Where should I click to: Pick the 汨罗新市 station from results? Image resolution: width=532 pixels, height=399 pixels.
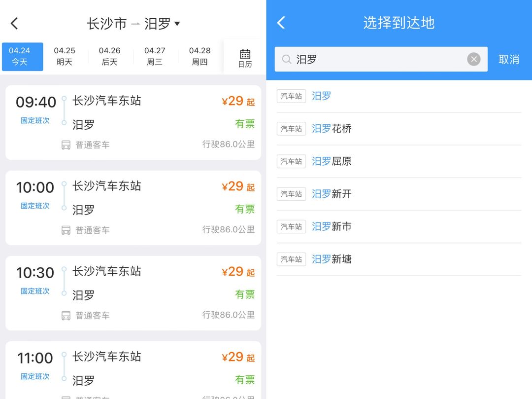[x=332, y=226]
